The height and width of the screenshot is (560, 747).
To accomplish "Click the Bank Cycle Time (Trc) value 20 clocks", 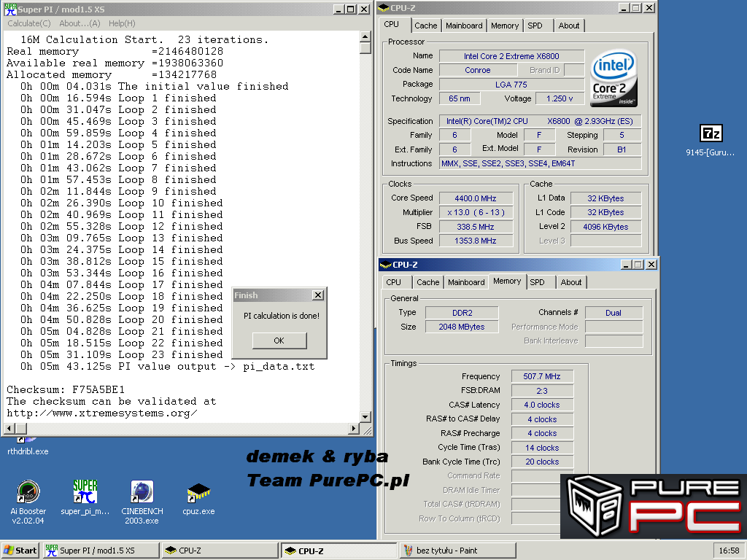I will tap(542, 462).
